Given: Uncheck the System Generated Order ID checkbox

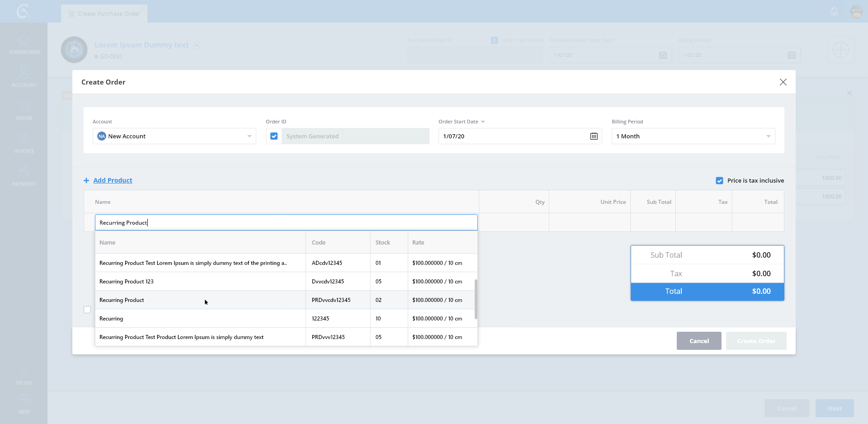Looking at the screenshot, I should pyautogui.click(x=274, y=136).
